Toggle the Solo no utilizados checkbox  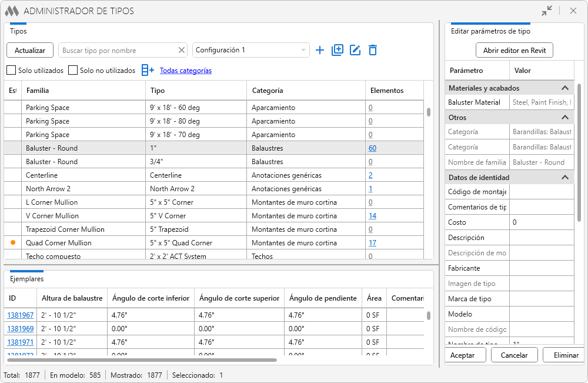tap(73, 71)
